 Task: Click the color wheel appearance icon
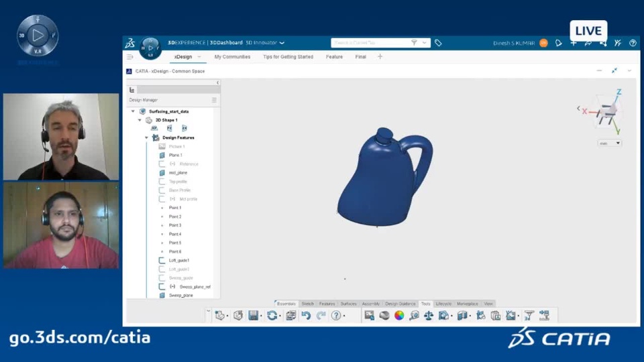click(399, 315)
